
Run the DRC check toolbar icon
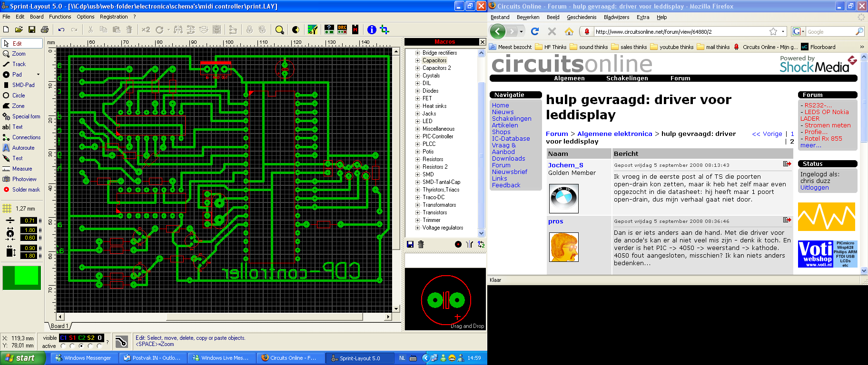(x=342, y=29)
